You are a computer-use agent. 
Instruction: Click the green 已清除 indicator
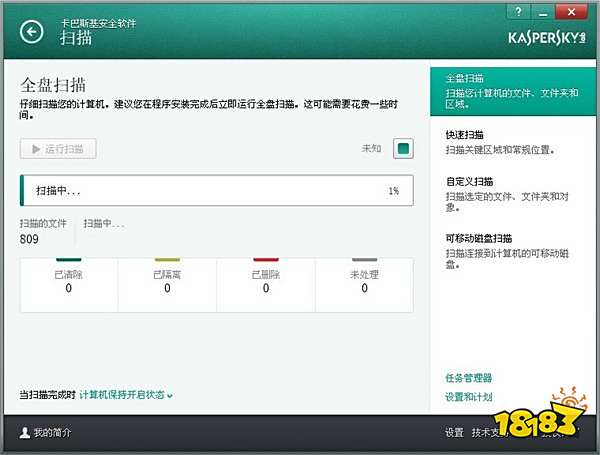[69, 258]
